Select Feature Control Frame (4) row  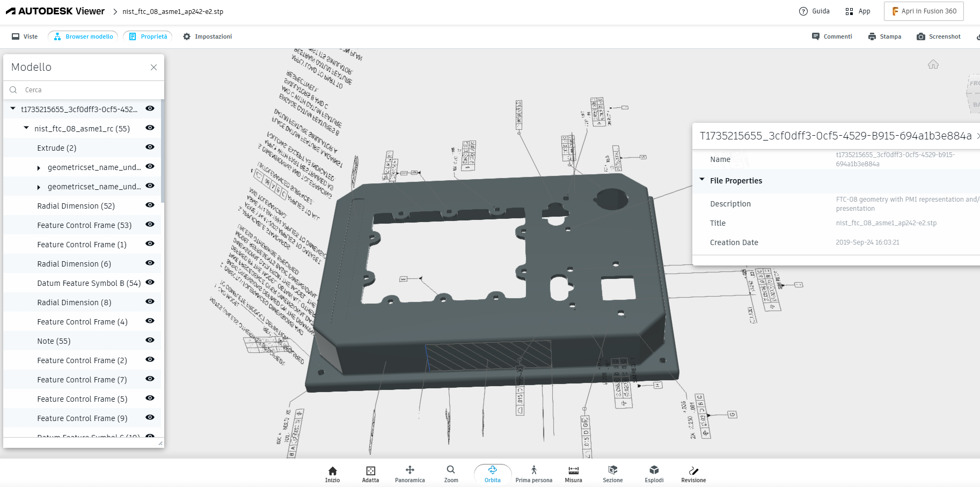82,322
